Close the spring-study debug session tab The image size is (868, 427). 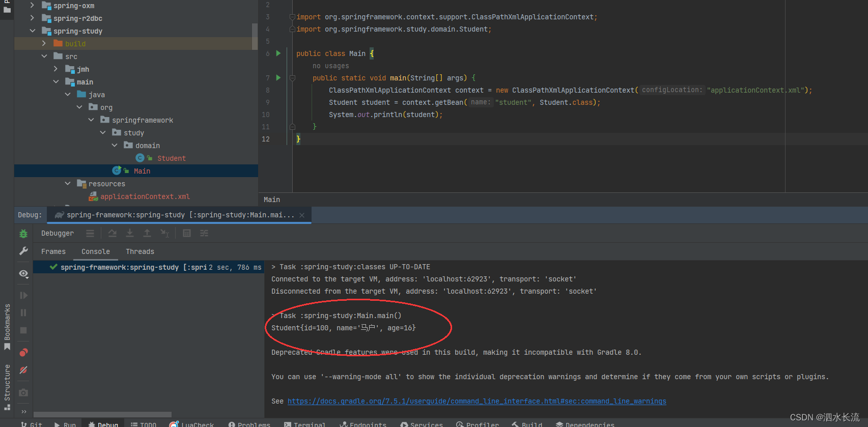[302, 215]
